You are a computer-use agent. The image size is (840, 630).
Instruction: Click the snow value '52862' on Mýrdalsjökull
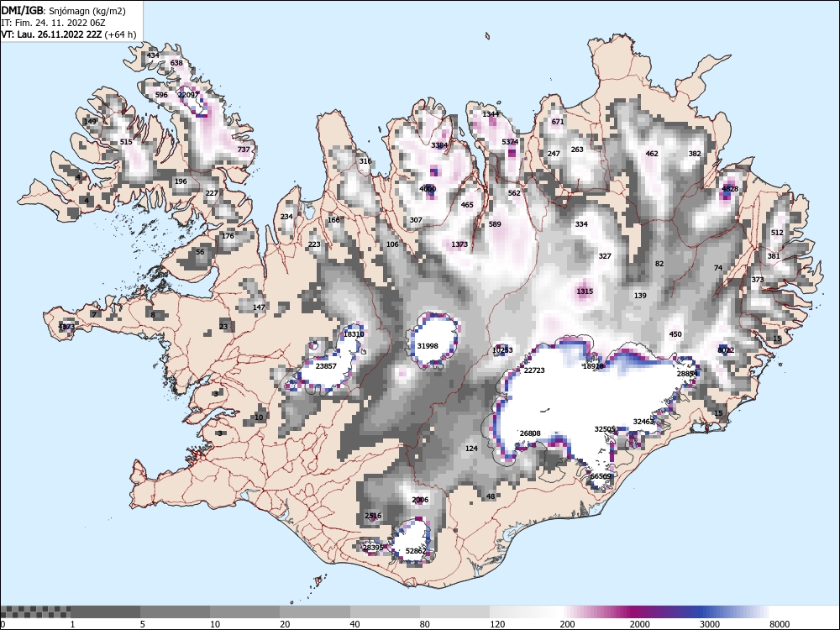(x=416, y=551)
